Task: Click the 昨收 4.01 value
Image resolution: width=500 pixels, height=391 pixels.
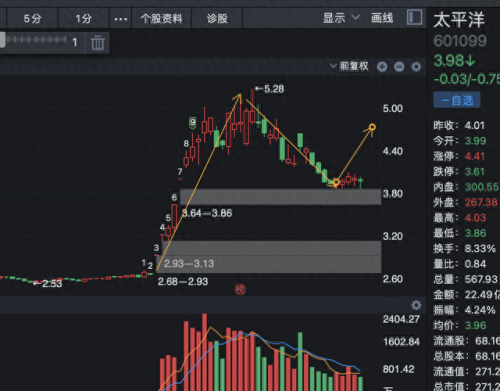Action: 475,126
